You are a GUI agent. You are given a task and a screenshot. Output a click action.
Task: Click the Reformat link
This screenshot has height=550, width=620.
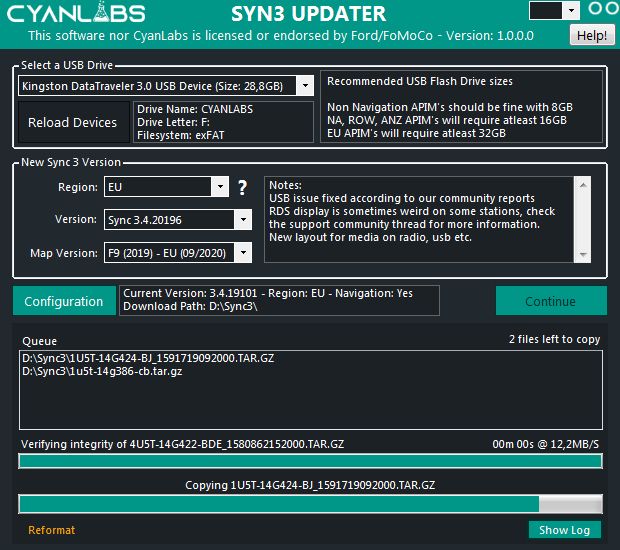(51, 530)
